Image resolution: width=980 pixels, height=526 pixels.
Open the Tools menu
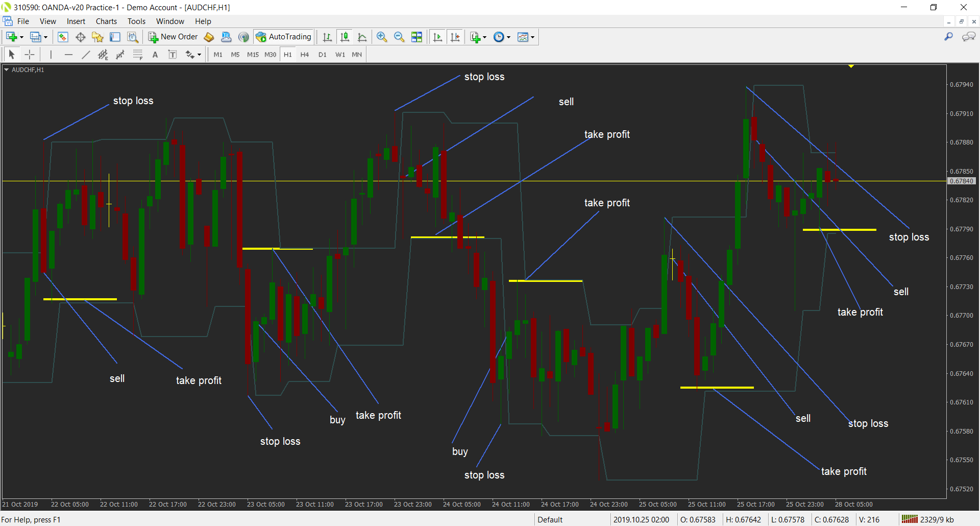pyautogui.click(x=136, y=21)
